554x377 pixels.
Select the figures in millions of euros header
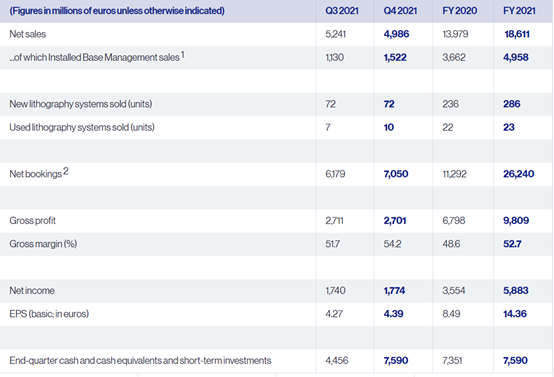[x=117, y=11]
